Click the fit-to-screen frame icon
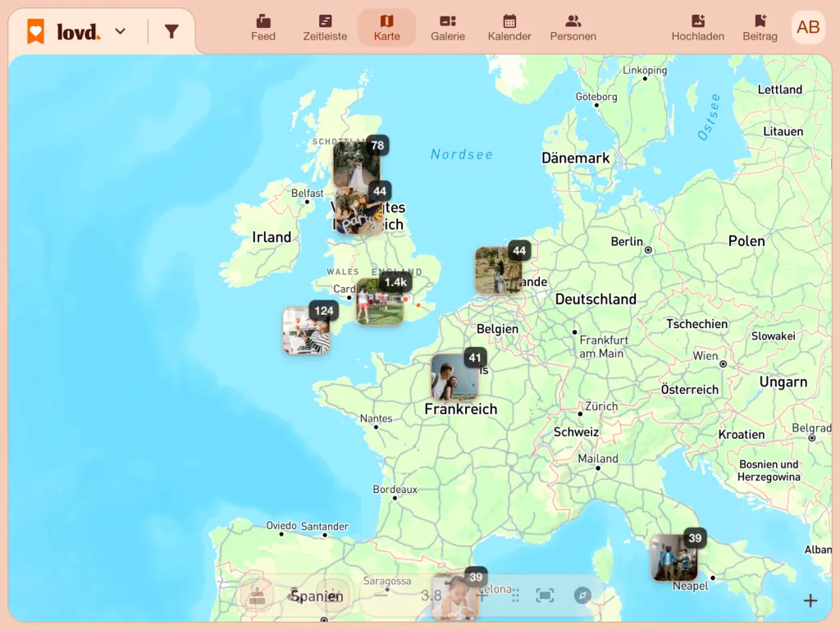 click(x=545, y=596)
